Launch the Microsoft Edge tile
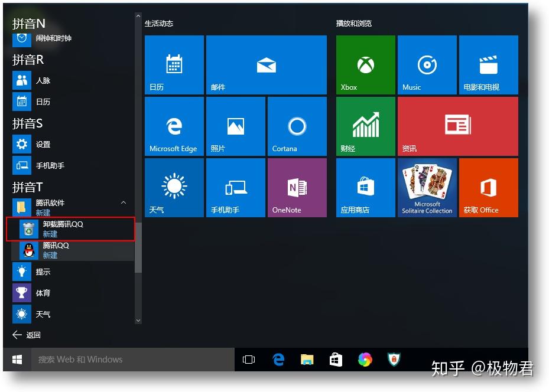Image resolution: width=549 pixels, height=392 pixels. pyautogui.click(x=174, y=126)
